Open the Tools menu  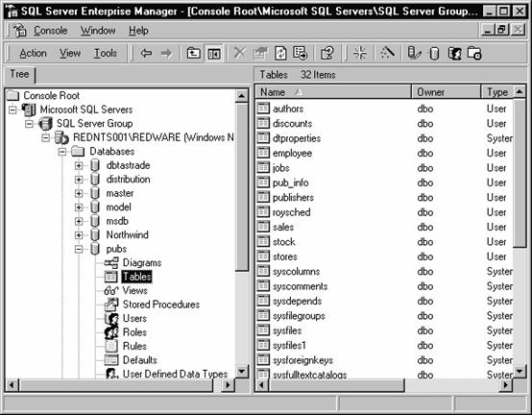click(x=106, y=53)
